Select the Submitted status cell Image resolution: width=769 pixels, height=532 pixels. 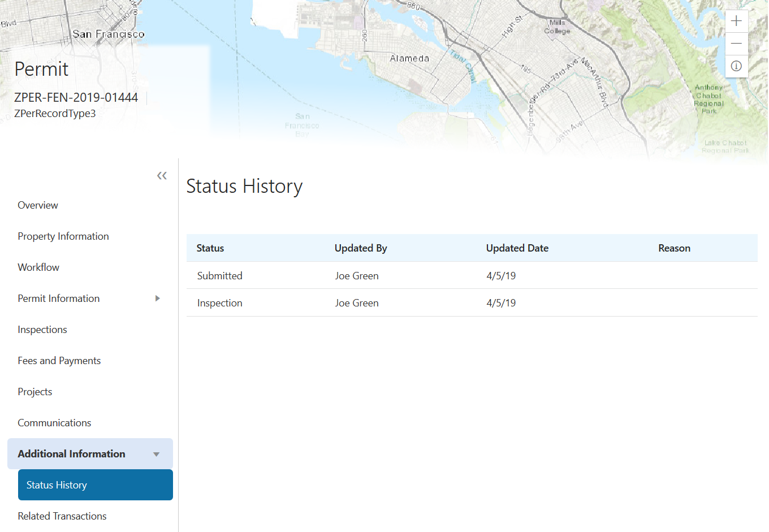pyautogui.click(x=220, y=276)
